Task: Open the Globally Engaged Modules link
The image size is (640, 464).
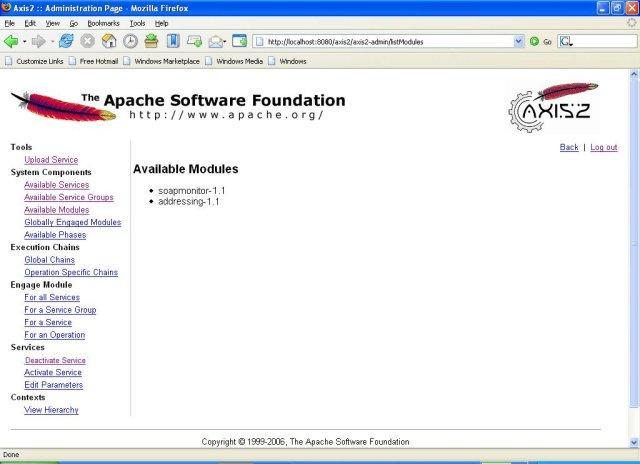Action: point(72,222)
